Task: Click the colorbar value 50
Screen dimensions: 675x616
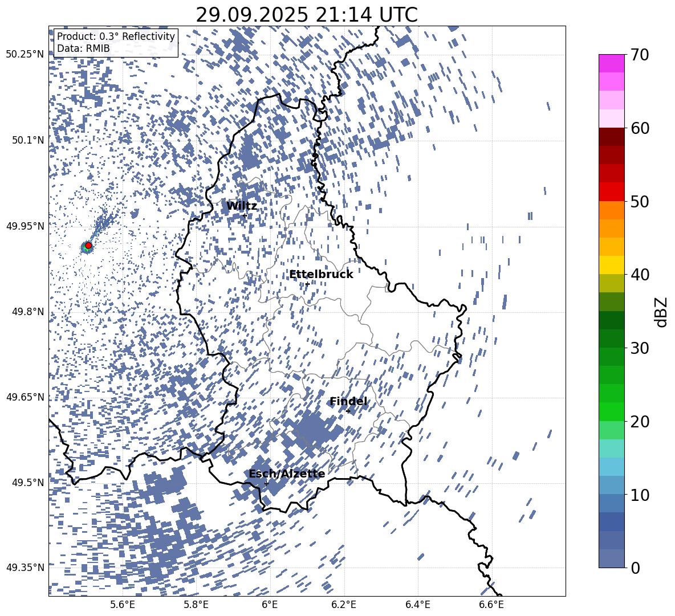Action: [640, 201]
